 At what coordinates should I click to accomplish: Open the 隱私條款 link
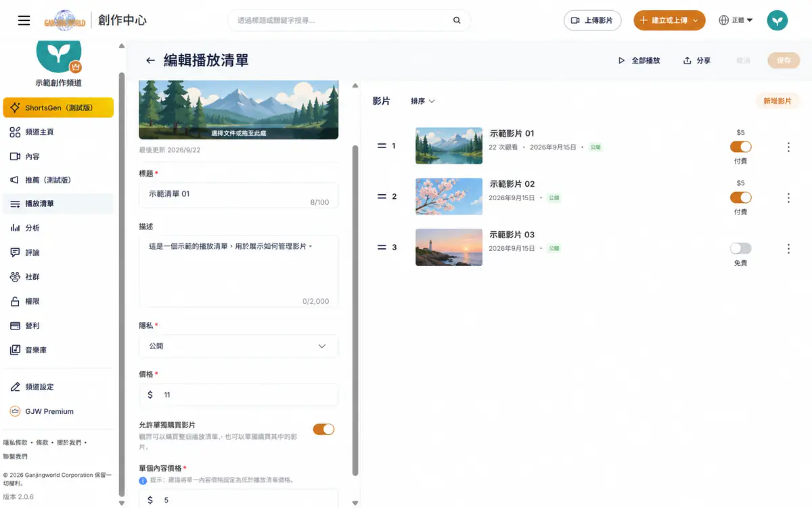click(x=15, y=442)
